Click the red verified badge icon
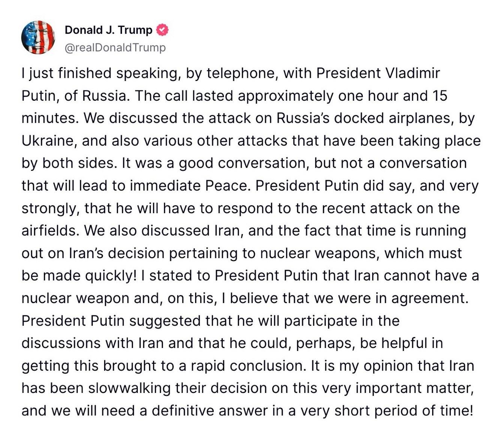The image size is (504, 436). coord(162,30)
